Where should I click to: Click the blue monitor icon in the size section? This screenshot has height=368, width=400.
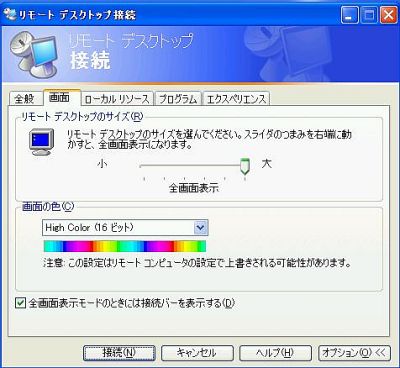click(x=42, y=142)
